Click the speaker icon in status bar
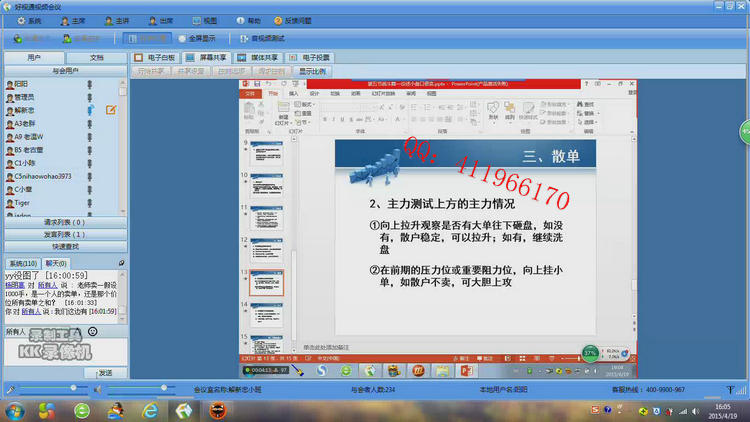 pos(98,390)
